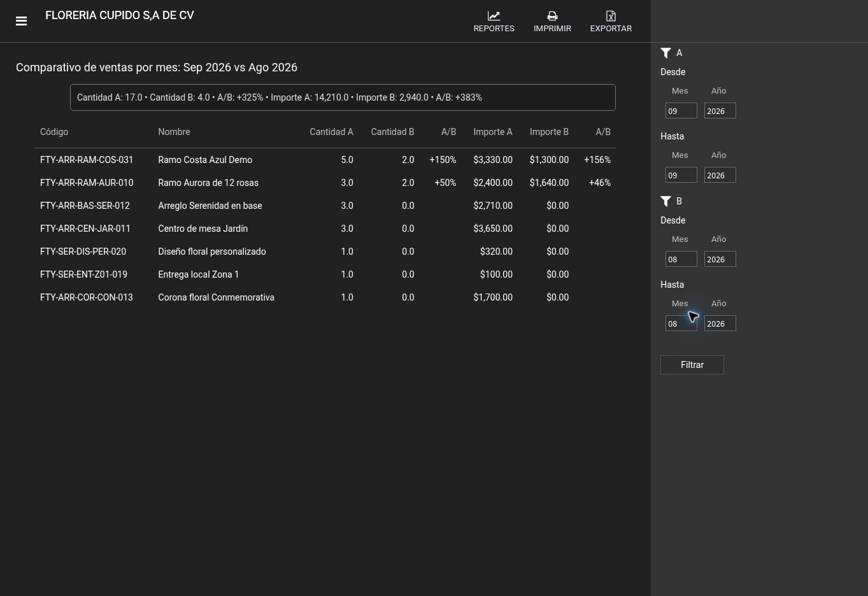Sort by the Cantidad B column header

(x=392, y=132)
